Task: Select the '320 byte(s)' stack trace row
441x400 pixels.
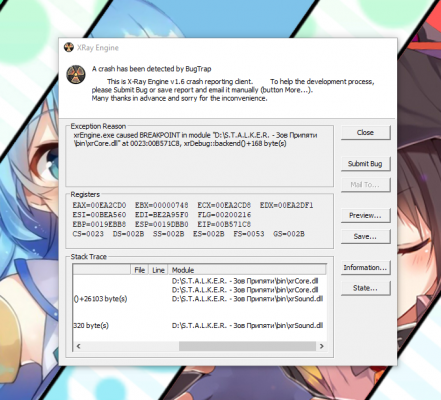Action: point(199,326)
